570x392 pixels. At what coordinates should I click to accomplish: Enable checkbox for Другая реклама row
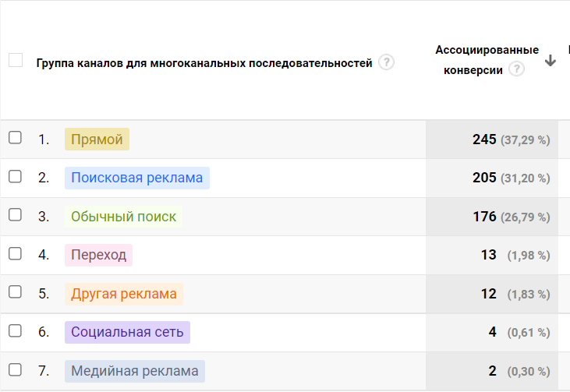(15, 292)
